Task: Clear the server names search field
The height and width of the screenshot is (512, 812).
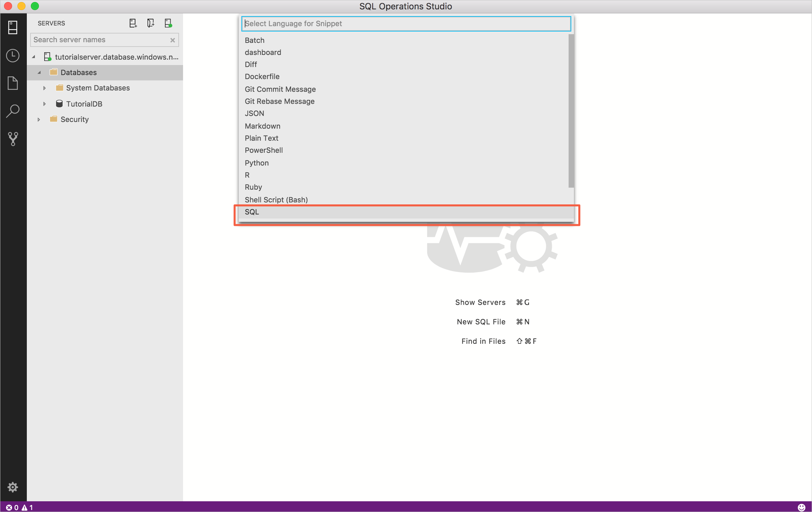Action: click(x=173, y=40)
